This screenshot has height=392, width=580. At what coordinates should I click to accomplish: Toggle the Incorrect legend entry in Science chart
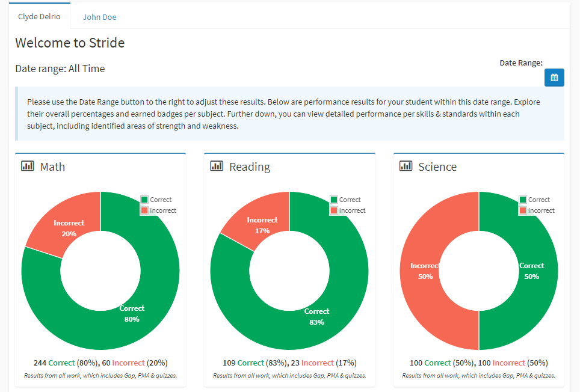(x=537, y=210)
